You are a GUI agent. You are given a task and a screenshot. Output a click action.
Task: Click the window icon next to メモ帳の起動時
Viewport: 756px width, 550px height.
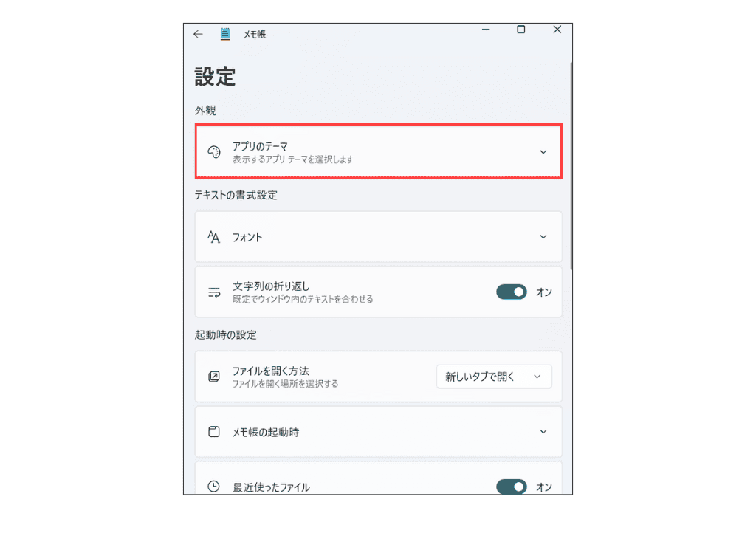pyautogui.click(x=214, y=431)
